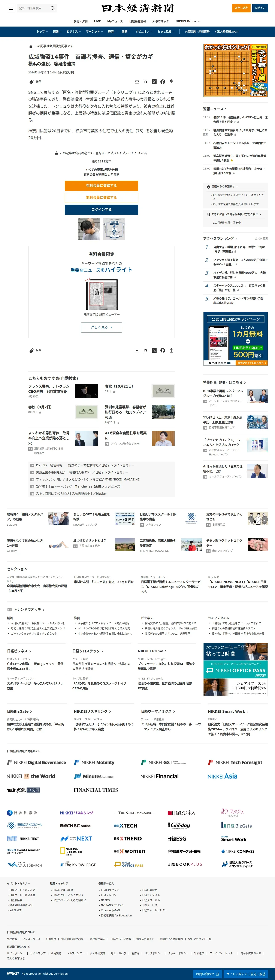Viewport: 275px width, 980px height.
Task: Click lower note share icon
Action: [x=145, y=350]
